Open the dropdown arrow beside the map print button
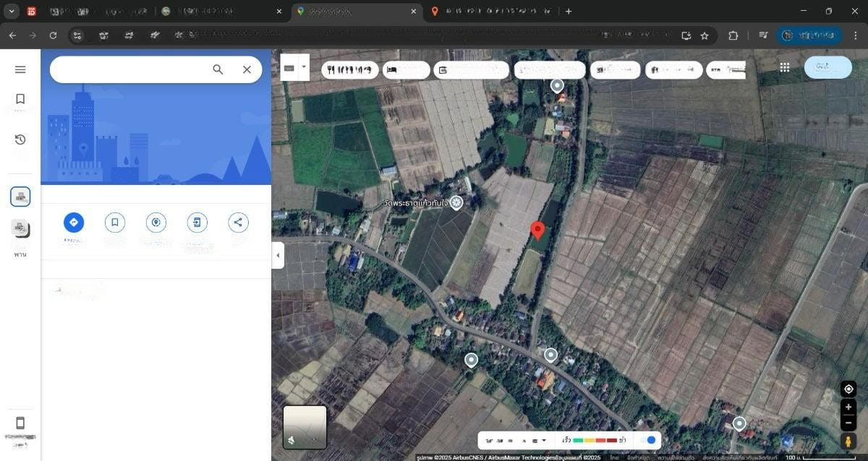This screenshot has width=868, height=461. 304,67
